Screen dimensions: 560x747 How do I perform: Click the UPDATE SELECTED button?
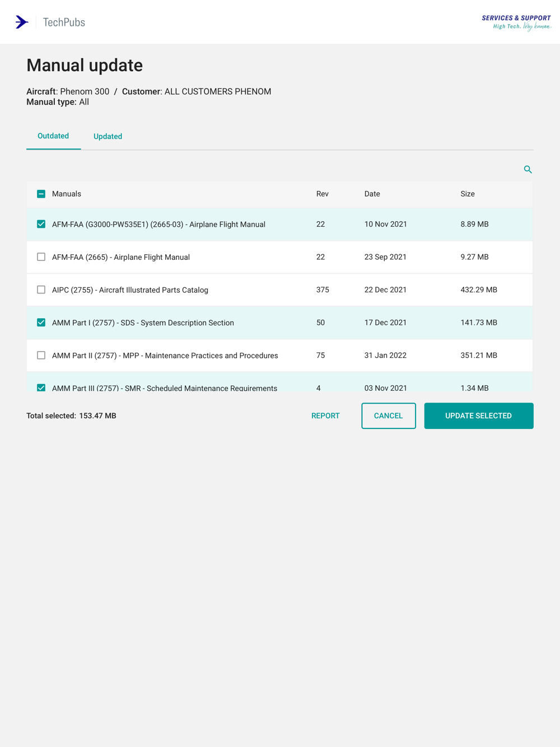coord(479,415)
